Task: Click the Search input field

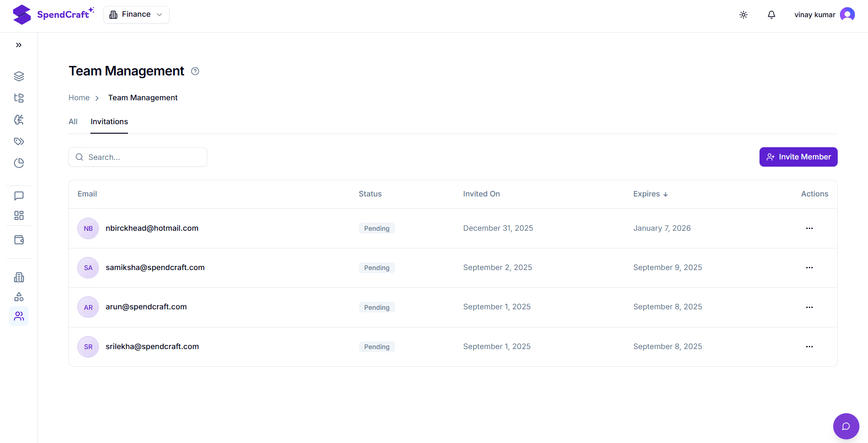Action: click(x=138, y=157)
